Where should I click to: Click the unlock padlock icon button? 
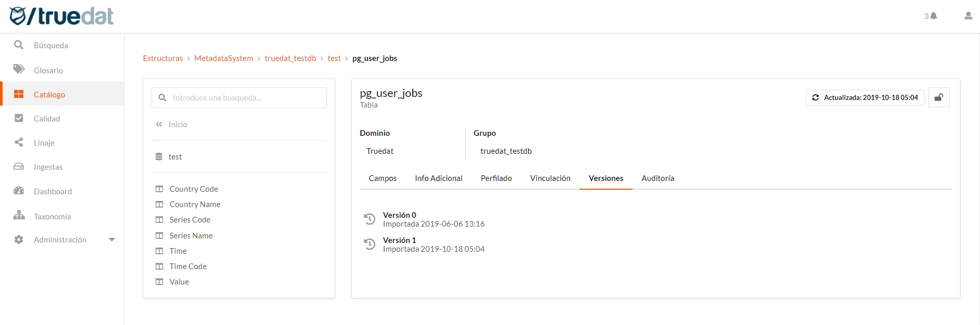click(938, 97)
